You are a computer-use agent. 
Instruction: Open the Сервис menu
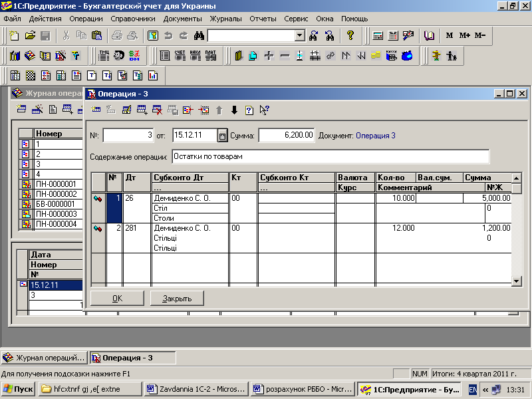click(x=296, y=19)
